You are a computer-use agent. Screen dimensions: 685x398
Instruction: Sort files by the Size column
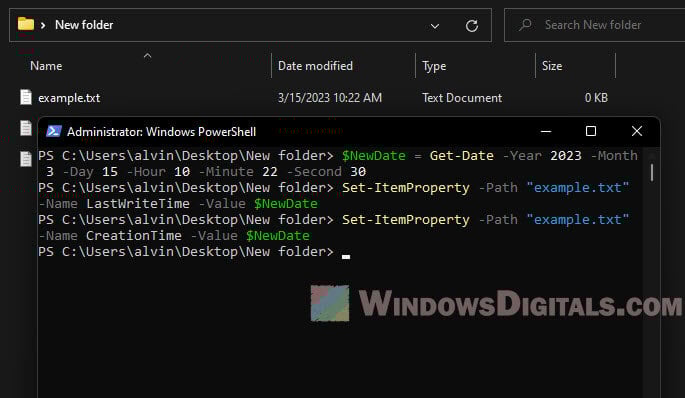(x=552, y=66)
